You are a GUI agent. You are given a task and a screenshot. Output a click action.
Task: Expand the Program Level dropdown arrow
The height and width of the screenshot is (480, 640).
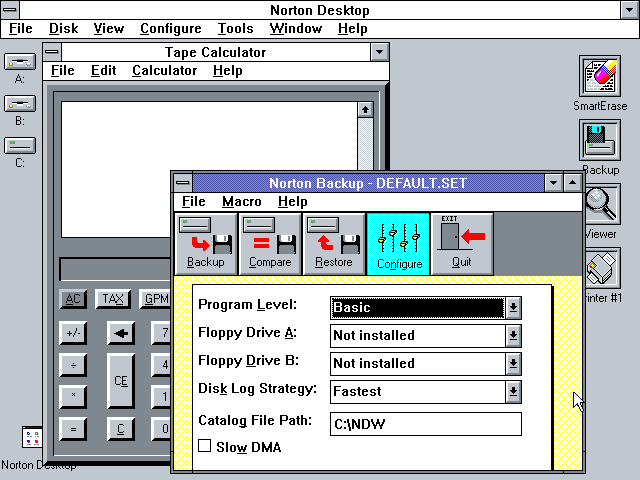pos(513,307)
